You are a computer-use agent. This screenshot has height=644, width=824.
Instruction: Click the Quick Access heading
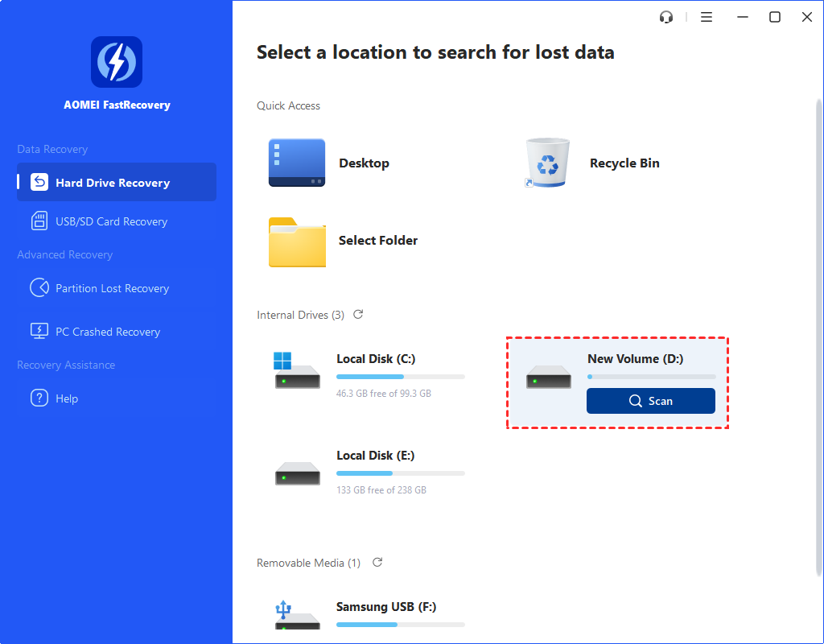tap(288, 105)
